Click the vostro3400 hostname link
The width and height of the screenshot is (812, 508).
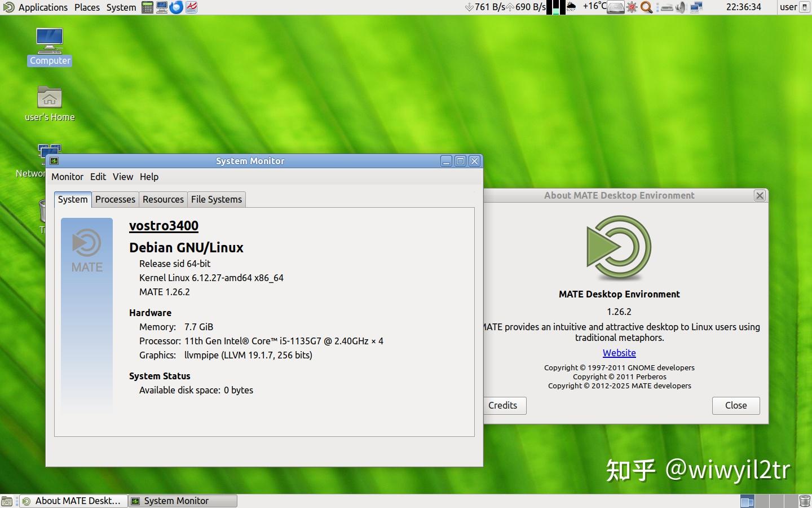[164, 226]
